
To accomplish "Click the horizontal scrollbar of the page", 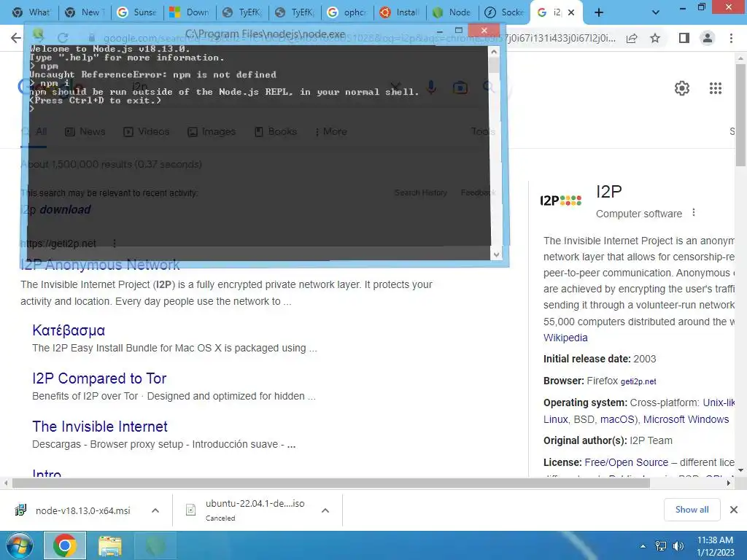I will pyautogui.click(x=331, y=483).
